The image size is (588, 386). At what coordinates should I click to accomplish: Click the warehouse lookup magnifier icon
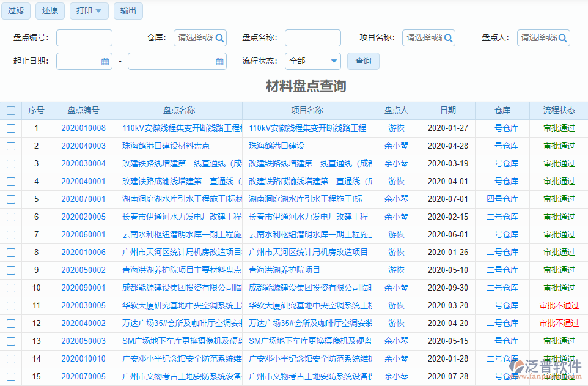click(220, 38)
